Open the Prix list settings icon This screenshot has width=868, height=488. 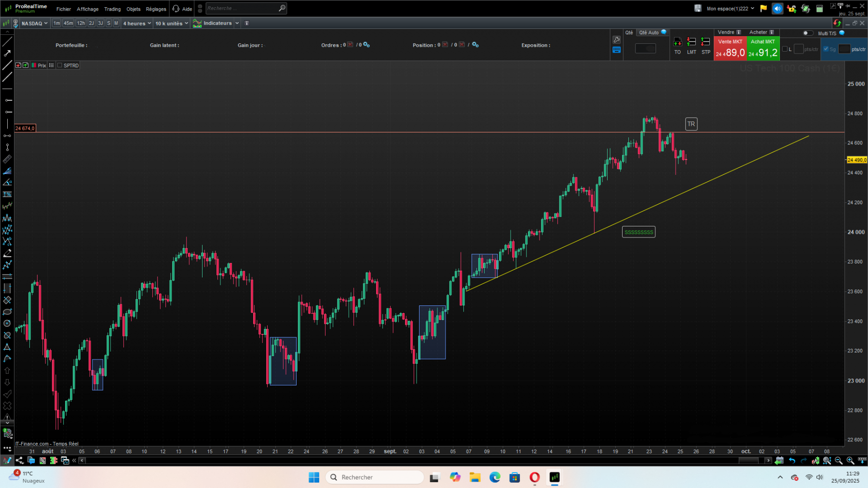click(x=51, y=66)
